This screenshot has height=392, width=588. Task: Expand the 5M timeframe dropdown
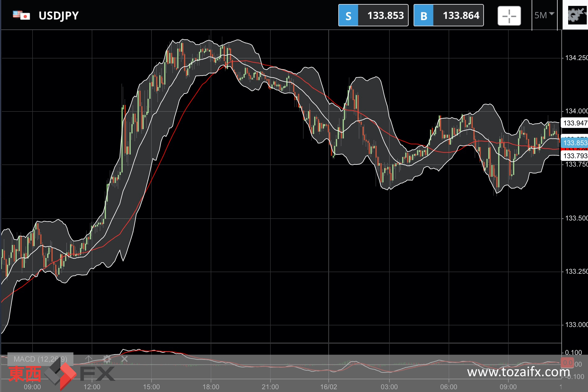[x=544, y=15]
